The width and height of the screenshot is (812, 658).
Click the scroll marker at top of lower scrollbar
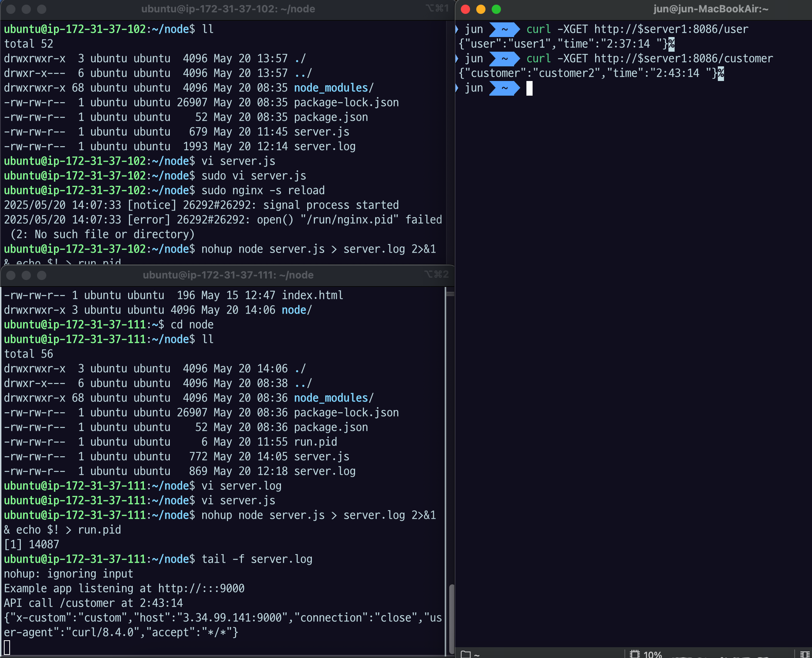pyautogui.click(x=450, y=294)
